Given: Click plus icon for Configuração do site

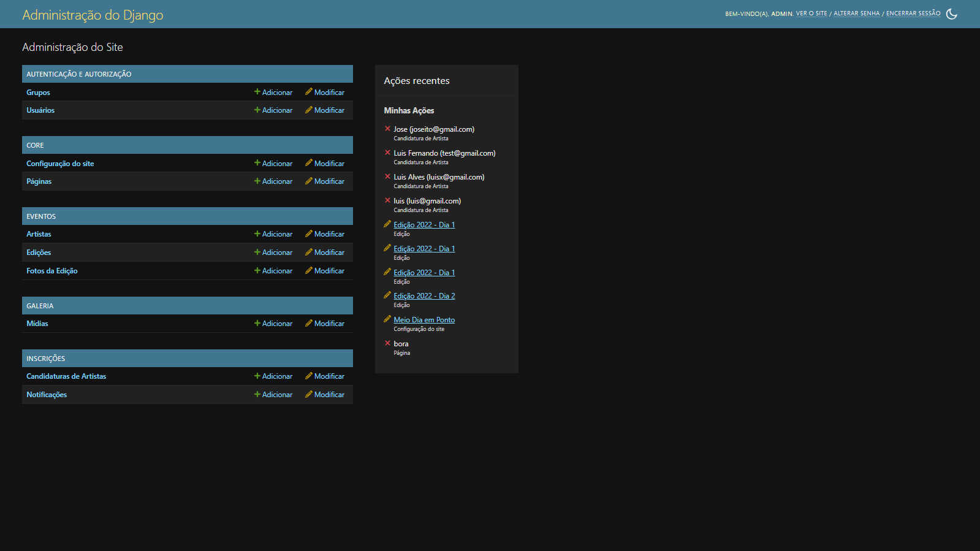Looking at the screenshot, I should (257, 163).
